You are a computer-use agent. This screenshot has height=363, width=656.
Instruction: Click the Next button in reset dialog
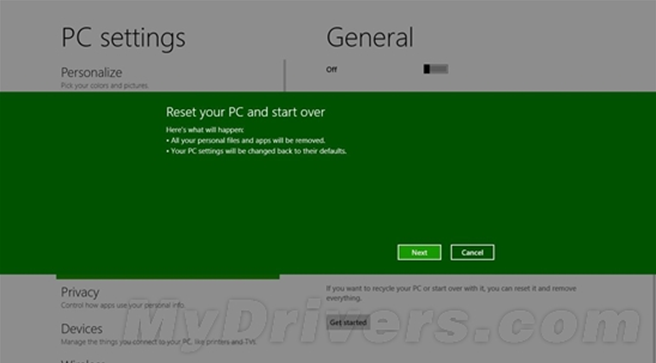[x=419, y=252]
